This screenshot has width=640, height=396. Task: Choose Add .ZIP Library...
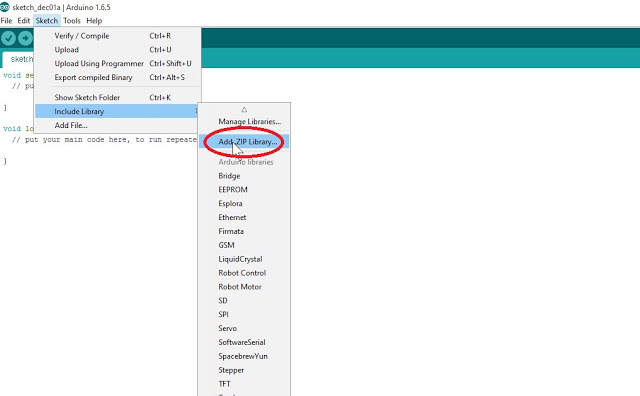pos(244,142)
